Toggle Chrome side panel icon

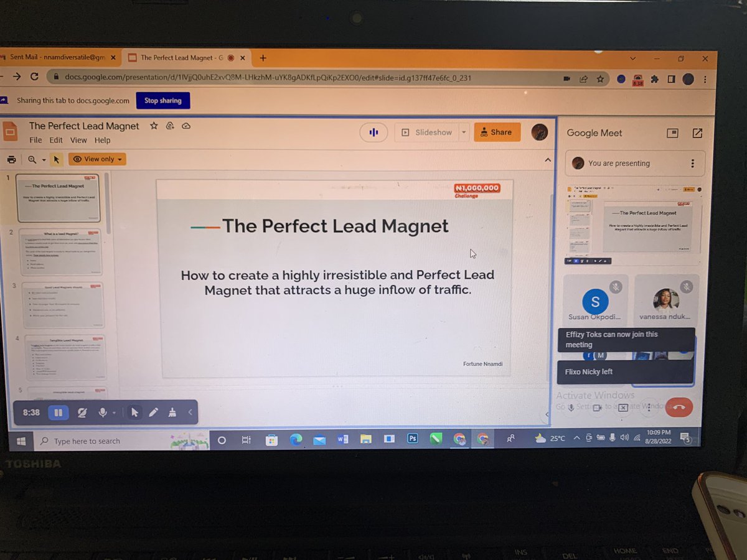click(x=671, y=80)
